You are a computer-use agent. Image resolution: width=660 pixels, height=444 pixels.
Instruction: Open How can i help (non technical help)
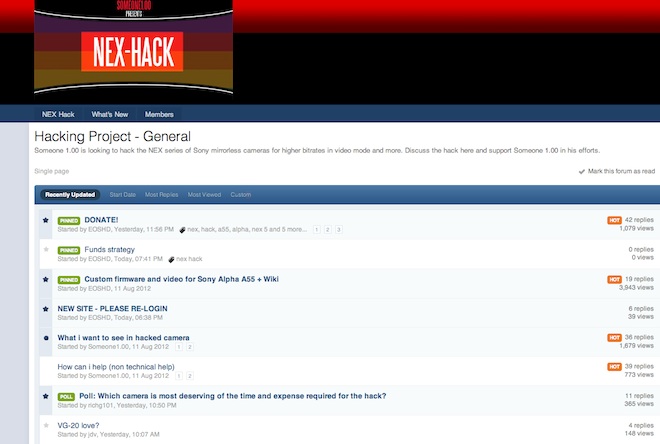point(116,367)
